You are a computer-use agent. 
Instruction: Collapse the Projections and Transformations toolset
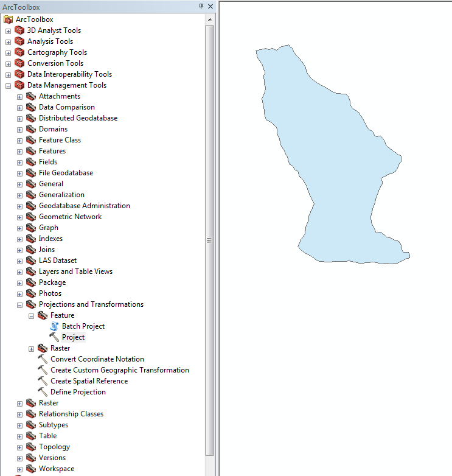[19, 305]
